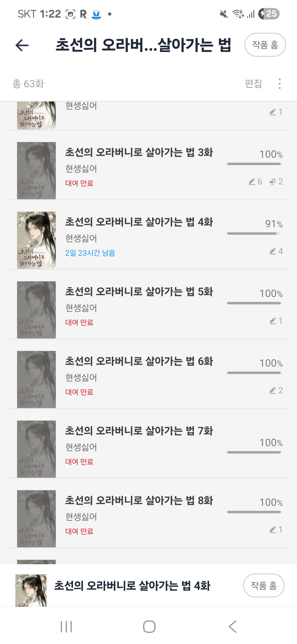Tap the memo pencil icon on episode 3
Image resolution: width=297 pixels, height=644 pixels.
point(252,182)
